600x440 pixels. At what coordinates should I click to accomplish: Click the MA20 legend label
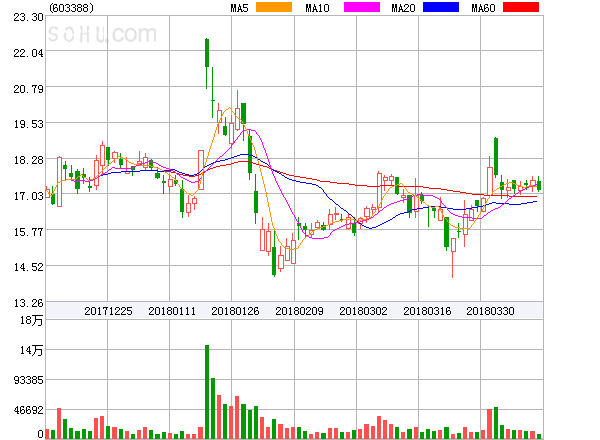coord(403,8)
